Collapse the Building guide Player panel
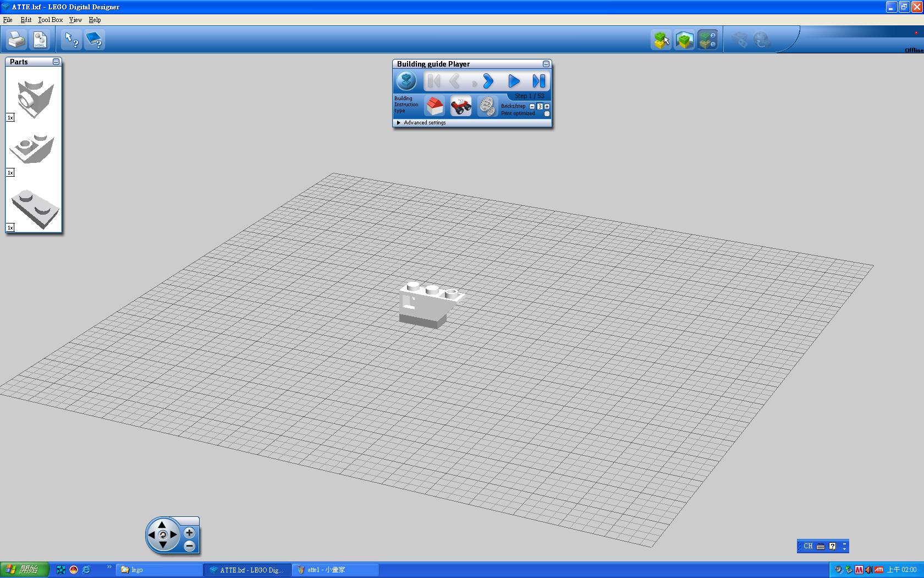 [x=546, y=64]
